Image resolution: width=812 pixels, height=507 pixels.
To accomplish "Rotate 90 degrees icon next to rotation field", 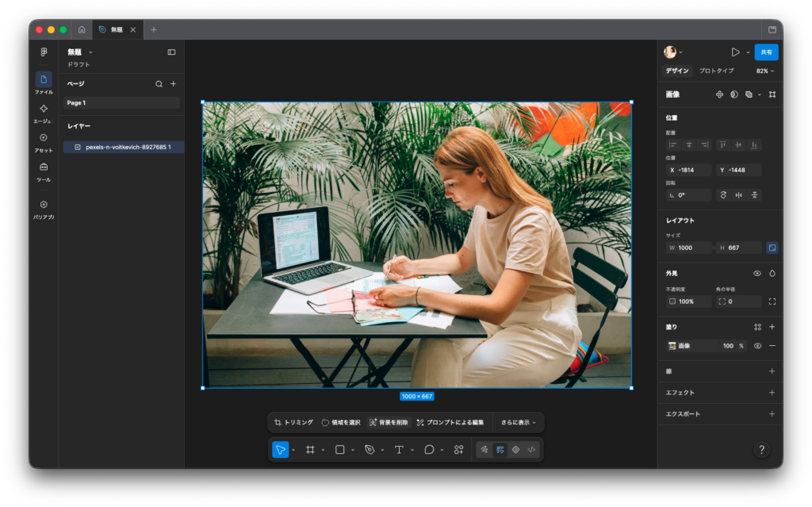I will click(723, 195).
